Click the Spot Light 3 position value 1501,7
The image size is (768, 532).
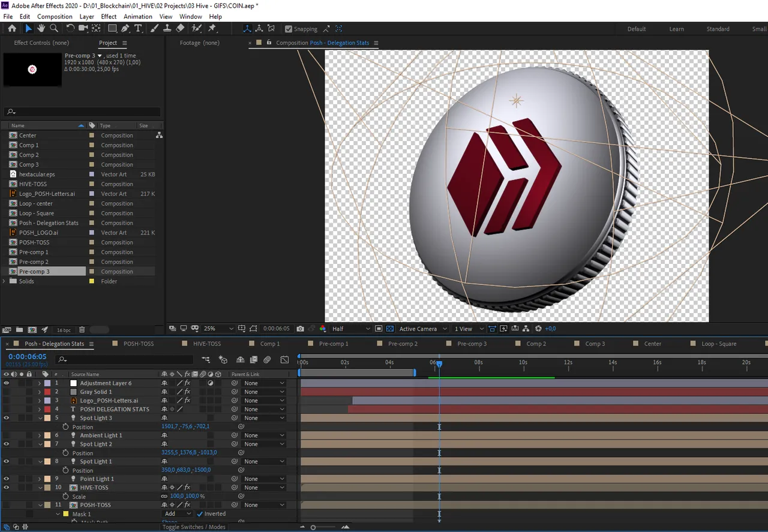(170, 426)
